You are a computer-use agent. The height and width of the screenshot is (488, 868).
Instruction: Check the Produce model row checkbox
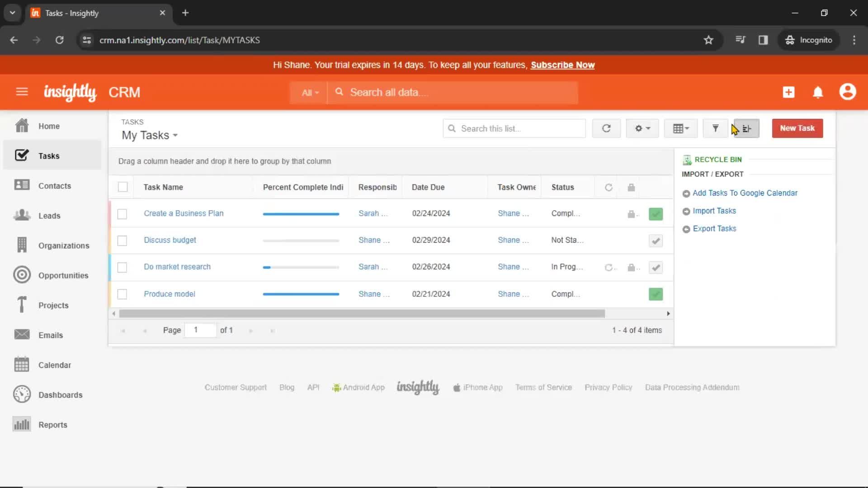pos(122,294)
